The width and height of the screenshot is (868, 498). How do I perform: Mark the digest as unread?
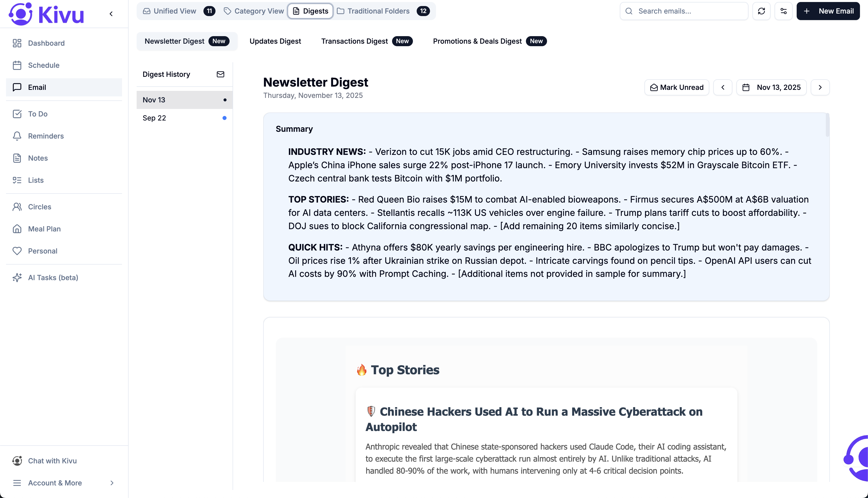676,87
